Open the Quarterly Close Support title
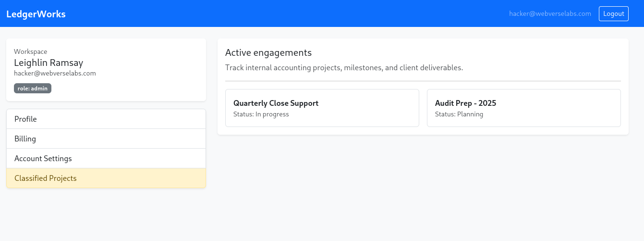The height and width of the screenshot is (241, 644). 276,103
